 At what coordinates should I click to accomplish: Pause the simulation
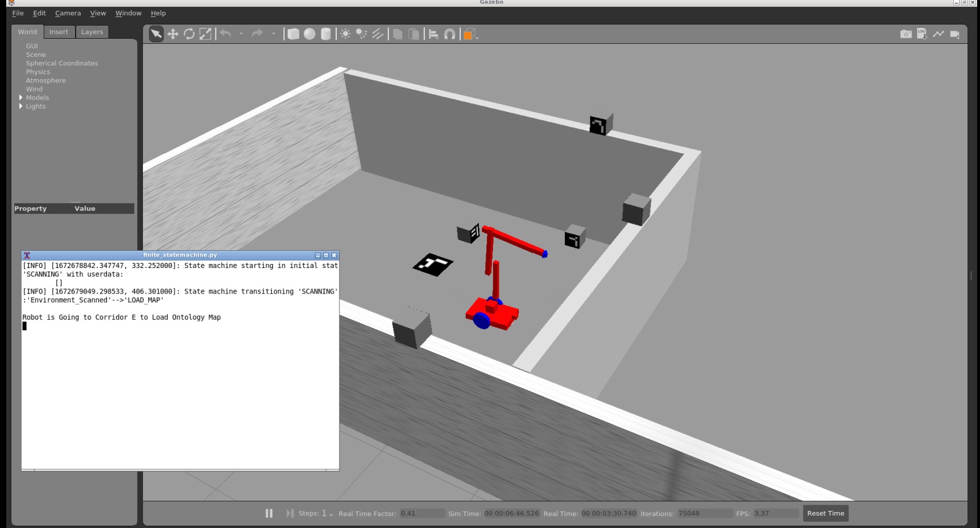[268, 513]
